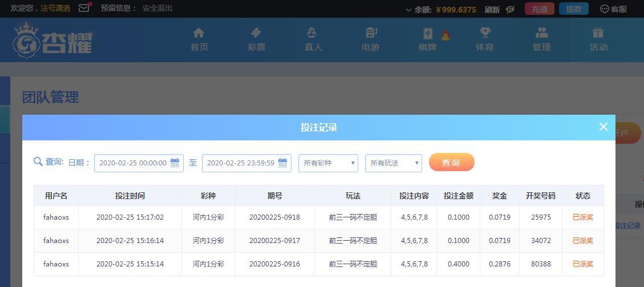The width and height of the screenshot is (644, 287).
Task: Click the 期号 column header
Action: [275, 196]
